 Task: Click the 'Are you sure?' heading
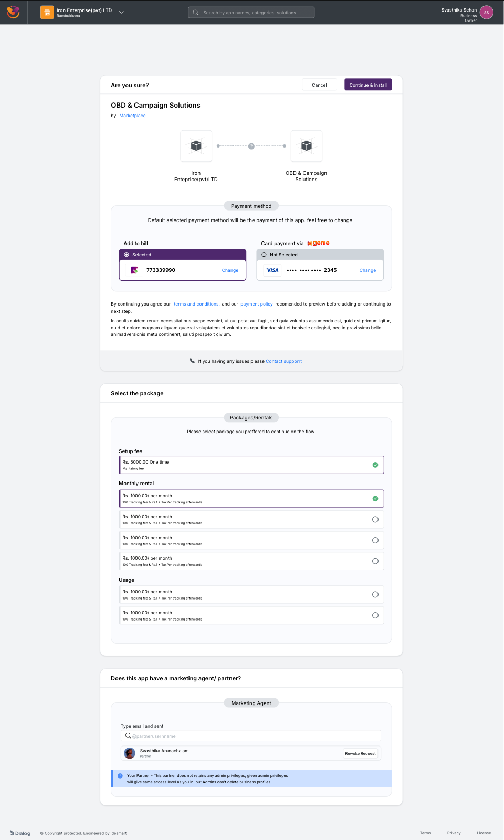point(130,85)
